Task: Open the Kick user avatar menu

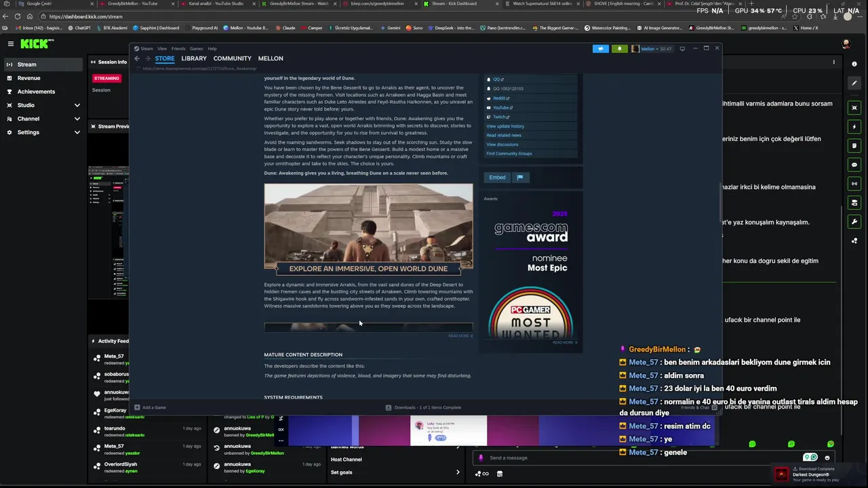Action: pos(846,43)
